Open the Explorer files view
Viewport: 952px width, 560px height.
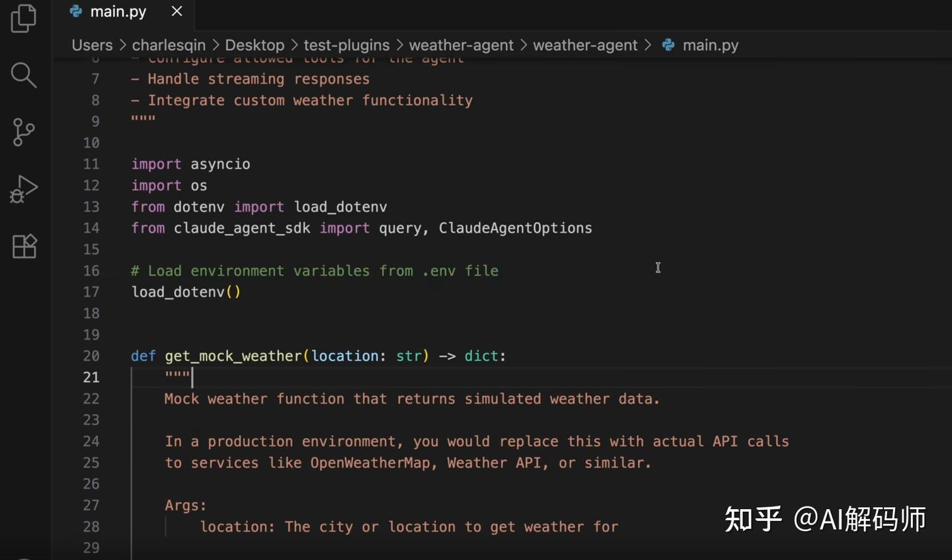point(24,19)
